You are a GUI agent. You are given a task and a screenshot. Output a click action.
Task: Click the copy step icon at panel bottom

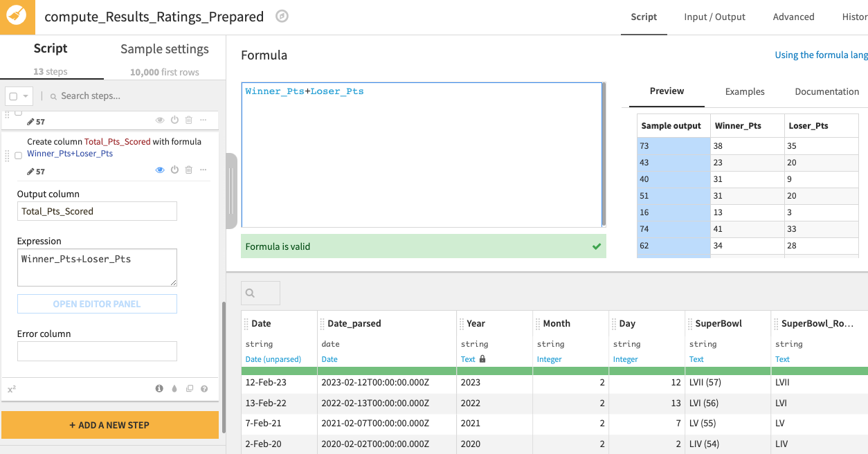(x=189, y=389)
